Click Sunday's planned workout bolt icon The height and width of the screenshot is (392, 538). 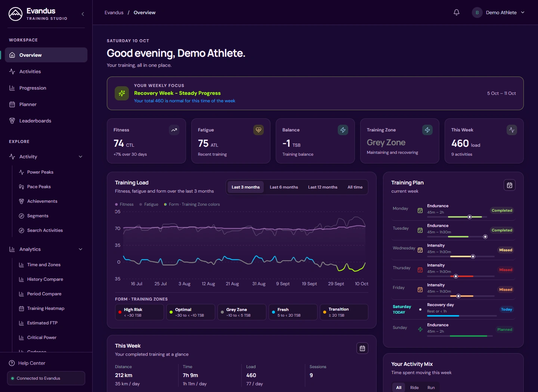point(420,329)
